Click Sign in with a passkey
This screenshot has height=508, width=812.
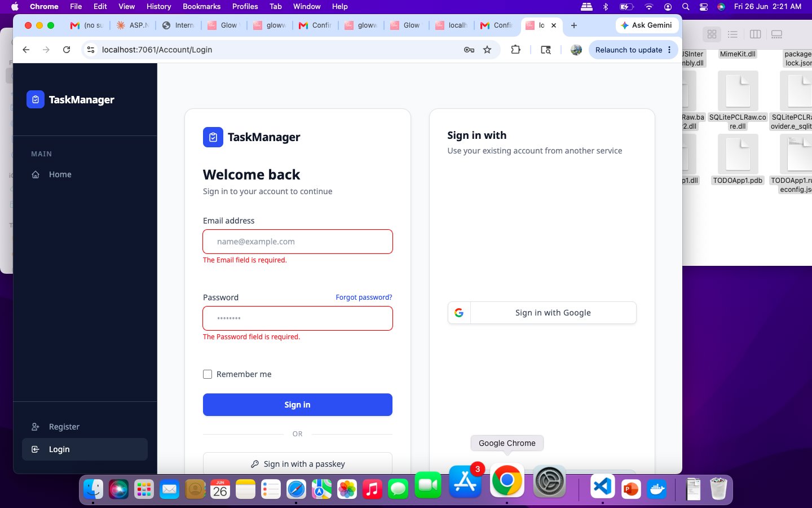(297, 464)
